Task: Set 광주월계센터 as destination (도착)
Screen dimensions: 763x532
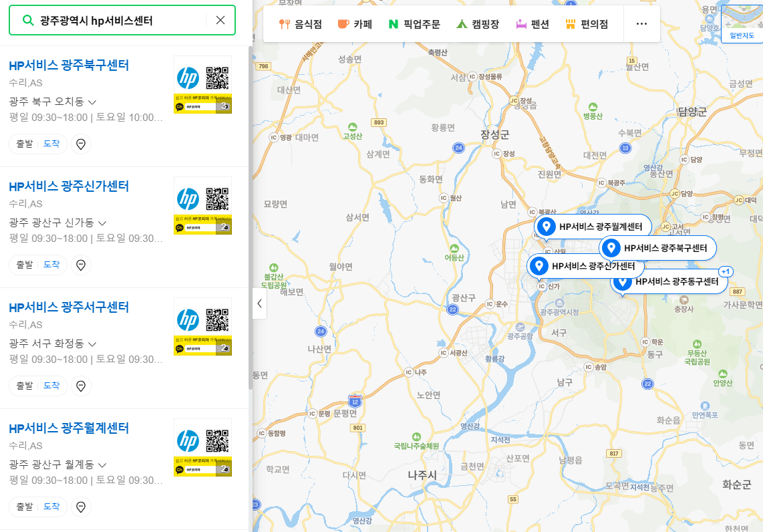Action: point(51,506)
